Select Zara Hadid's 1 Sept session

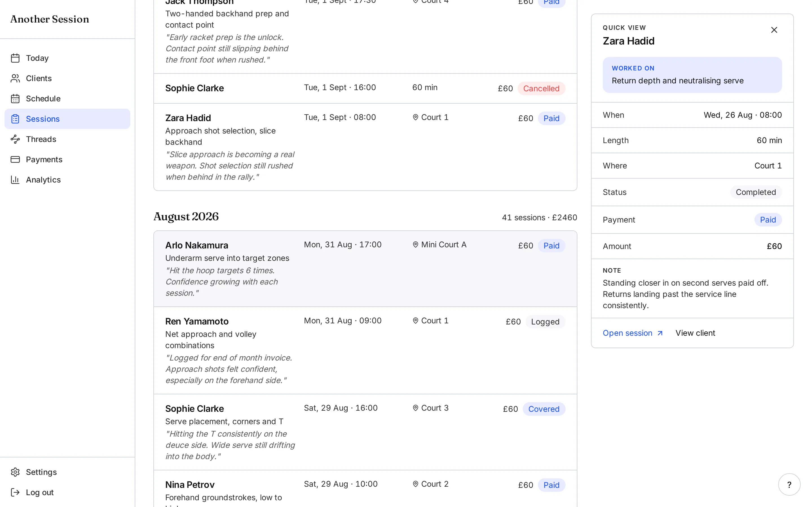(365, 147)
